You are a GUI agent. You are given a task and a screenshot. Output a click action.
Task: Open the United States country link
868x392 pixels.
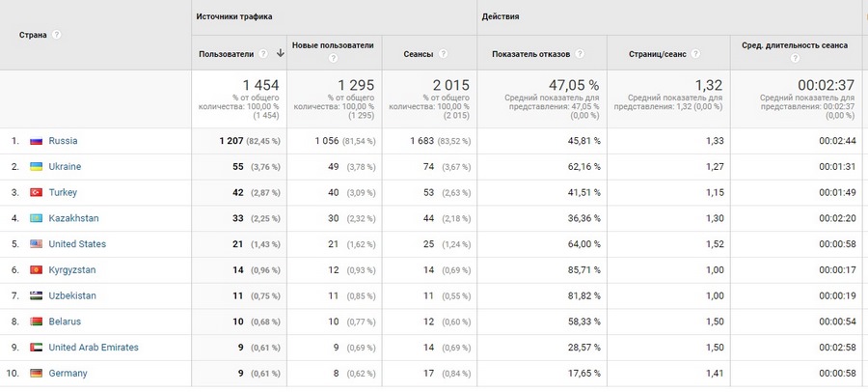77,244
